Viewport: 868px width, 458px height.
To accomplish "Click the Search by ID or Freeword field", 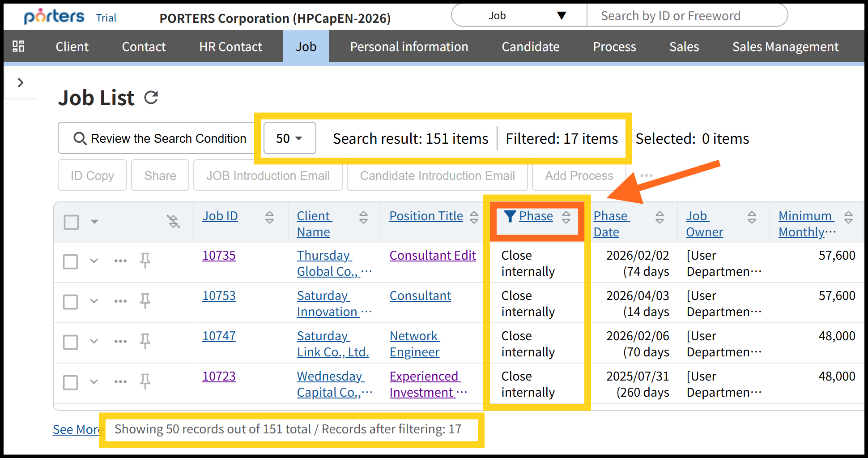I will [x=687, y=16].
